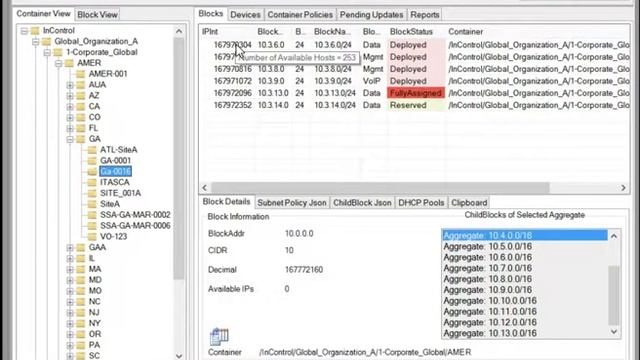Expand the AUA tree node

pyautogui.click(x=70, y=85)
